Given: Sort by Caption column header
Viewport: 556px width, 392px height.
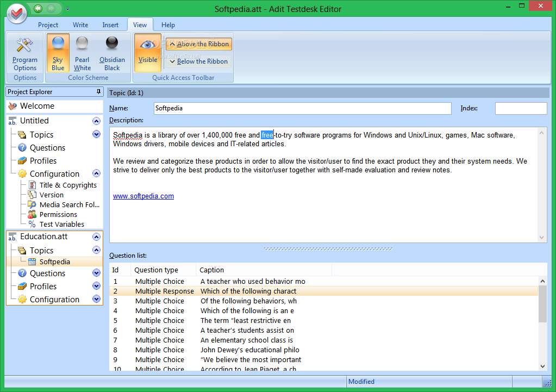Looking at the screenshot, I should (264, 270).
